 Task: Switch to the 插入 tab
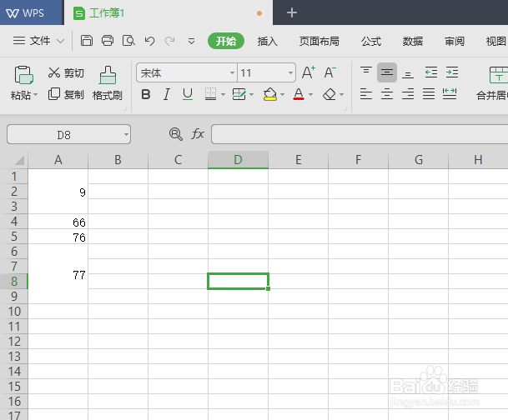[268, 41]
